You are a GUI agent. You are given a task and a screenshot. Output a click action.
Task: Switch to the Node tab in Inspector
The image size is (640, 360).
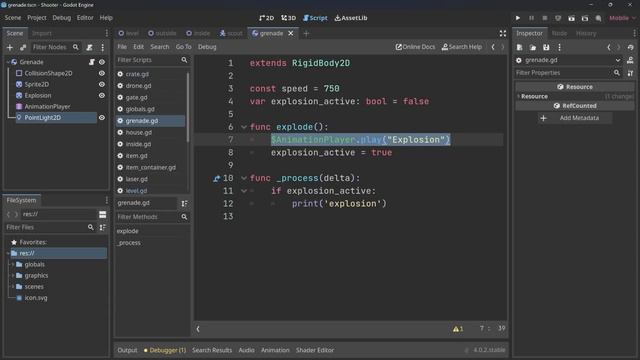tap(559, 33)
